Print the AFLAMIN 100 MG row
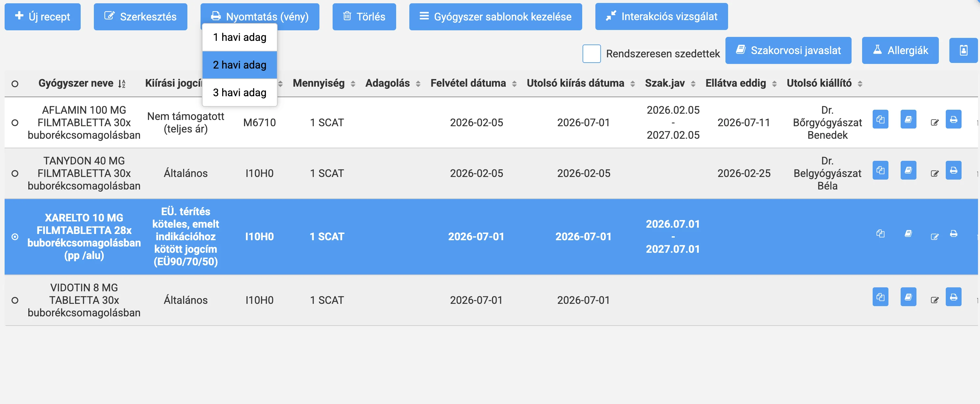This screenshot has width=980, height=404. 953,120
